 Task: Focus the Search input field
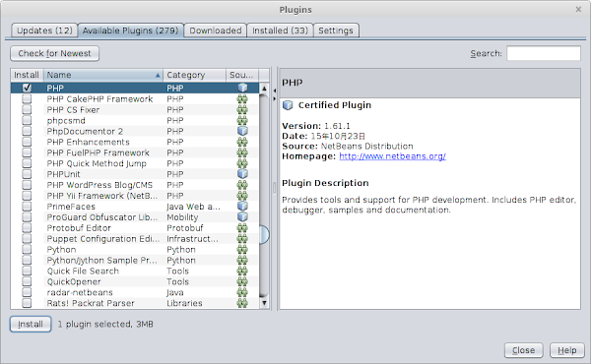(x=544, y=53)
